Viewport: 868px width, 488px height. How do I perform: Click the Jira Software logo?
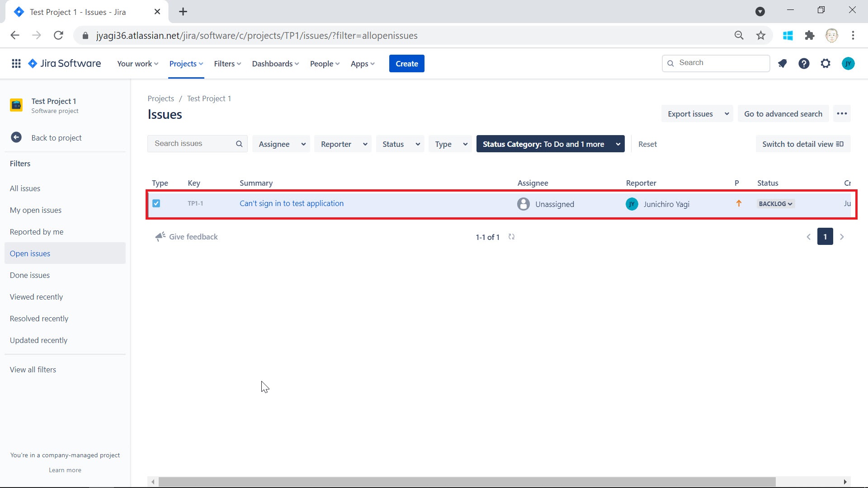tap(64, 63)
